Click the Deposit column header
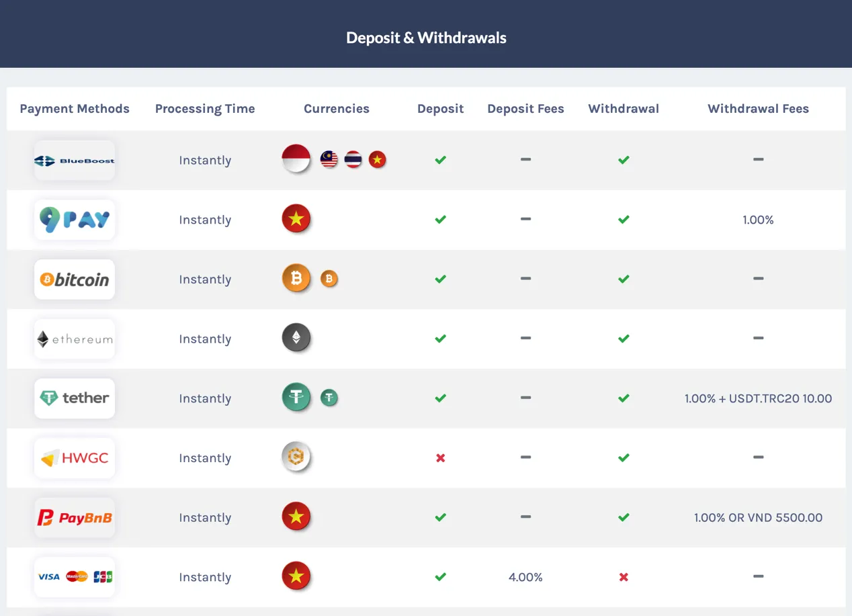 click(x=441, y=109)
